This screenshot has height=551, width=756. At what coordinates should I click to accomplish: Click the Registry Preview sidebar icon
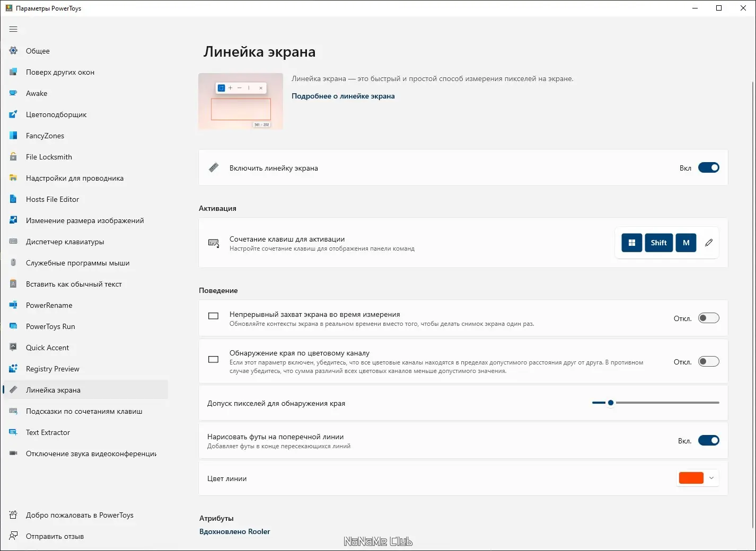pos(13,369)
